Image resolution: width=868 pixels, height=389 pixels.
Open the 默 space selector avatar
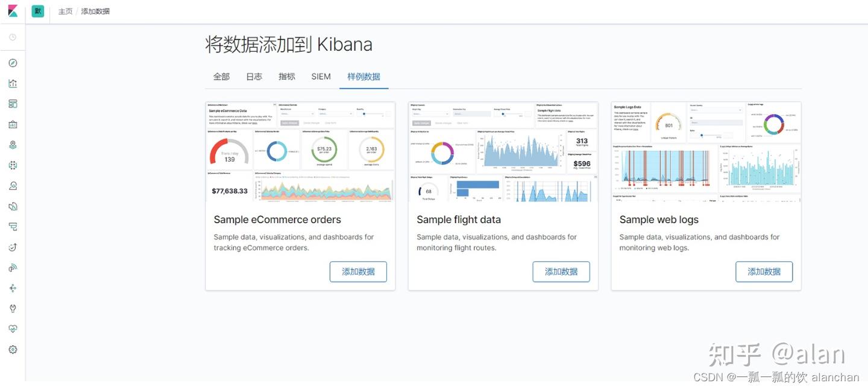pos(37,11)
